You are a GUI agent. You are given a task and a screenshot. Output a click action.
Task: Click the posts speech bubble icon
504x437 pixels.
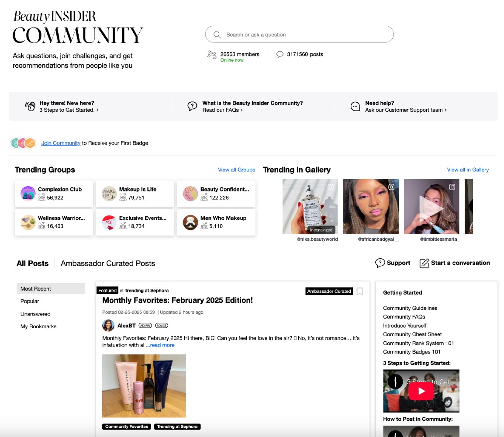[x=280, y=54]
